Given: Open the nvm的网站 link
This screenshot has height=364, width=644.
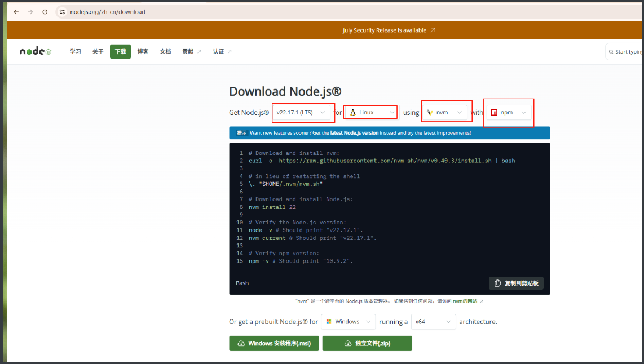Looking at the screenshot, I should click(465, 301).
